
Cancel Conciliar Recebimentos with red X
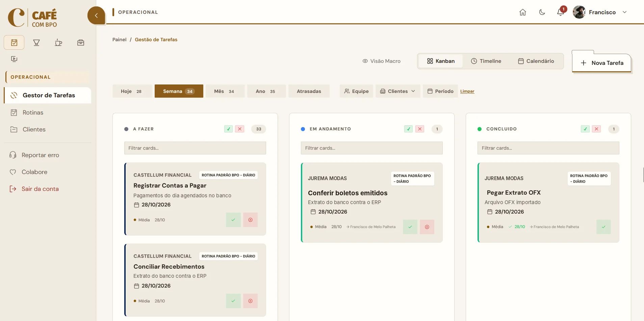click(250, 301)
